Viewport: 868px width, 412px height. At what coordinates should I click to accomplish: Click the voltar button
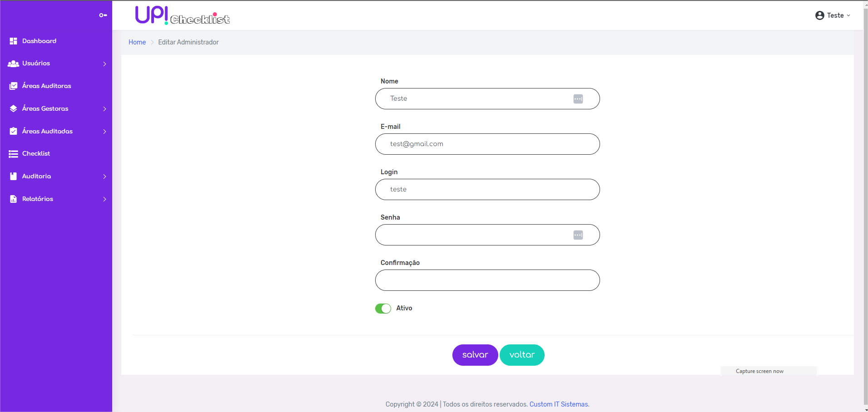[522, 355]
